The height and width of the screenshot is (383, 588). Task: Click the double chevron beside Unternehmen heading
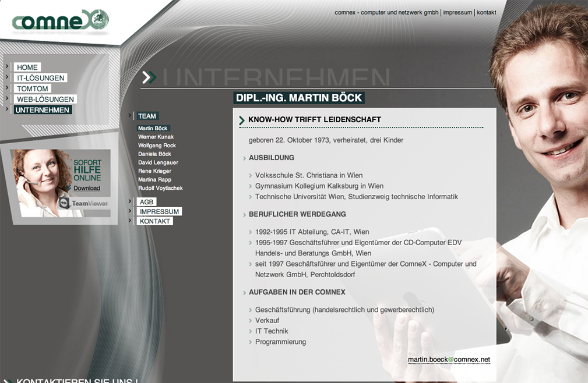pyautogui.click(x=149, y=77)
